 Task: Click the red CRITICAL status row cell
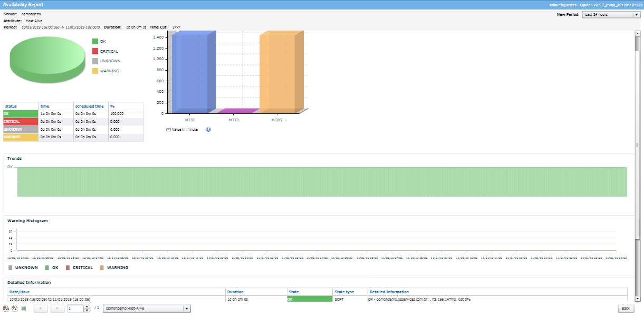click(21, 121)
